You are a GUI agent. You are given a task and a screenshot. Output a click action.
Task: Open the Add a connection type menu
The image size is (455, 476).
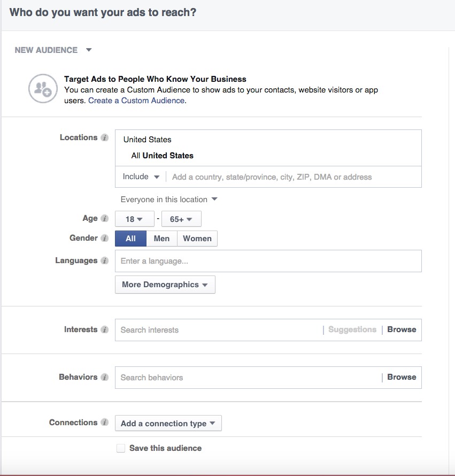(x=168, y=424)
